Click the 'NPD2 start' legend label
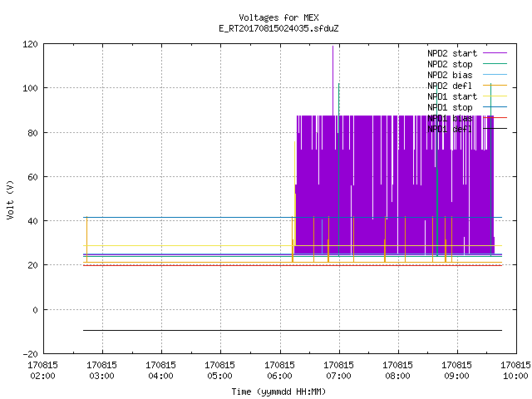532x399 pixels. coord(452,53)
